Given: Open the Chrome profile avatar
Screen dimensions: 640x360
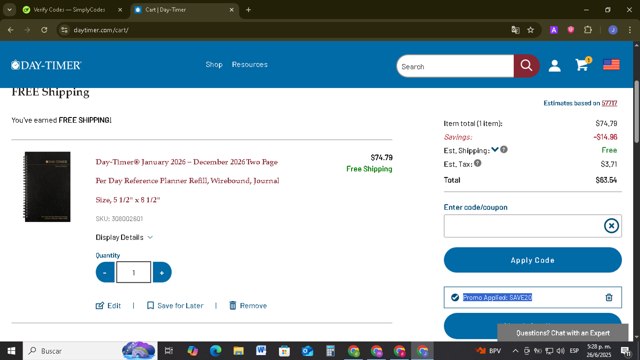Looking at the screenshot, I should (613, 30).
